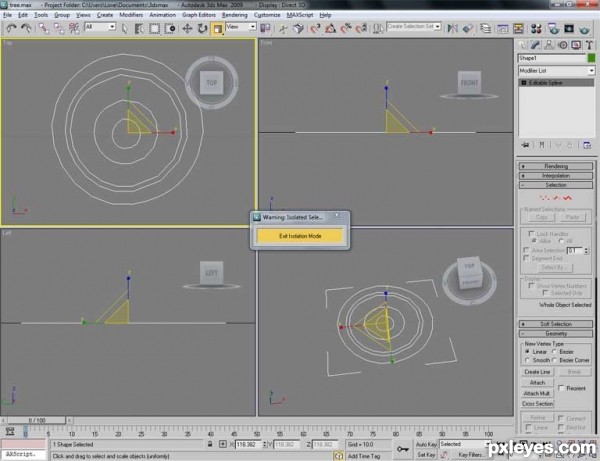The image size is (600, 461).
Task: Open the File menu
Action: [8, 15]
